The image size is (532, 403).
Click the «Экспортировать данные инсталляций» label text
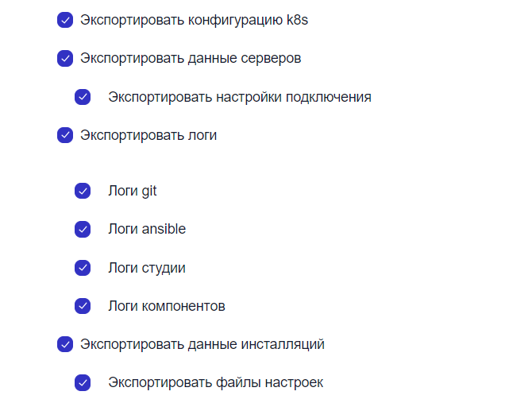point(202,344)
